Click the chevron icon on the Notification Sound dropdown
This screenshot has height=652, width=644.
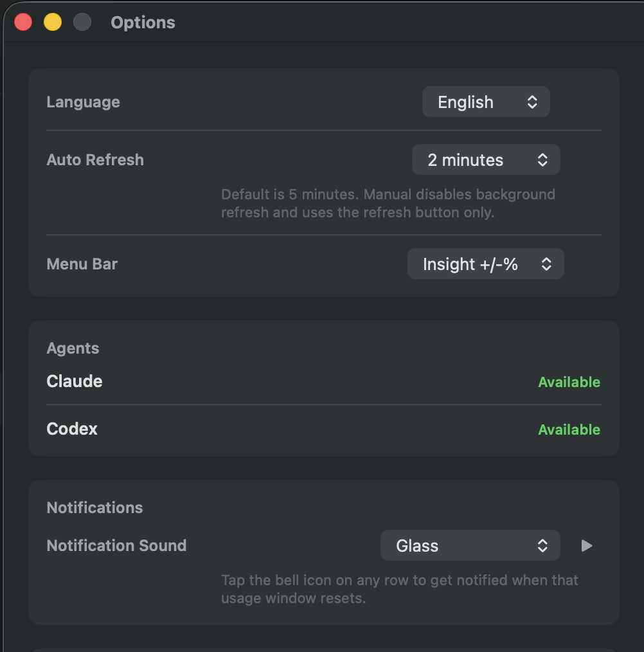tap(544, 545)
